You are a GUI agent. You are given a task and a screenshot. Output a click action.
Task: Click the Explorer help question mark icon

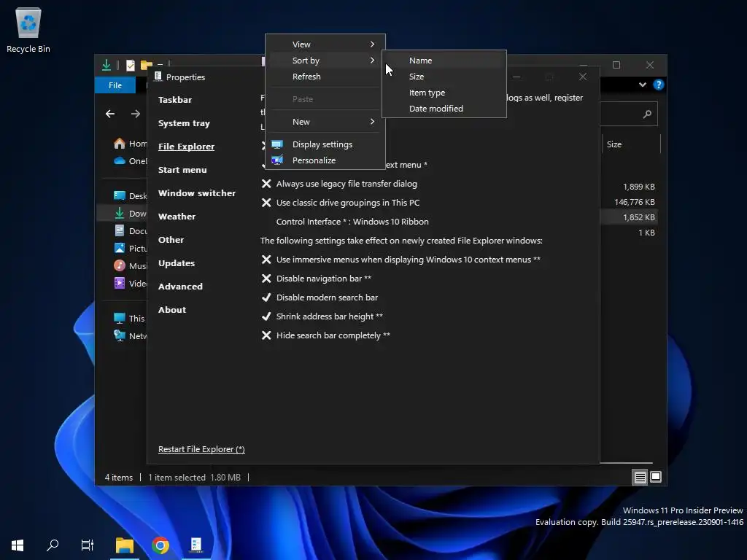pyautogui.click(x=659, y=85)
